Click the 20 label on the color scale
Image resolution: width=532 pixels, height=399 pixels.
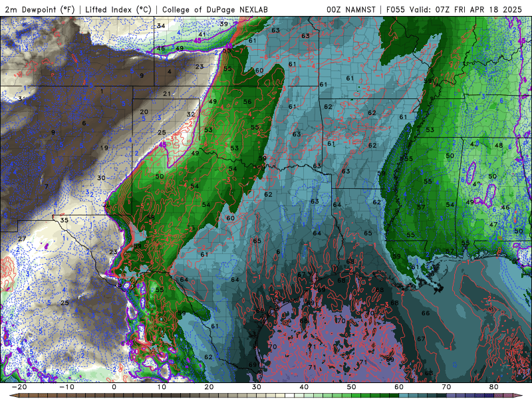(209, 387)
